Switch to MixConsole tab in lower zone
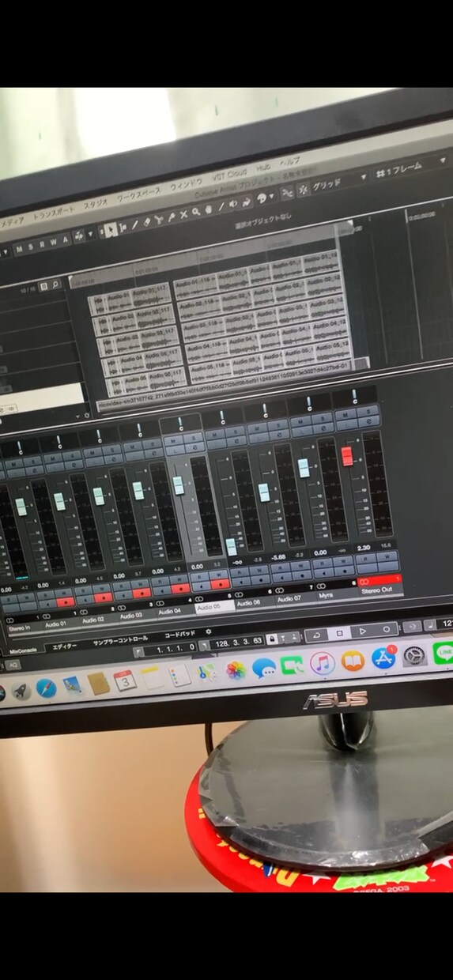Screen dimensions: 453x980 24,650
